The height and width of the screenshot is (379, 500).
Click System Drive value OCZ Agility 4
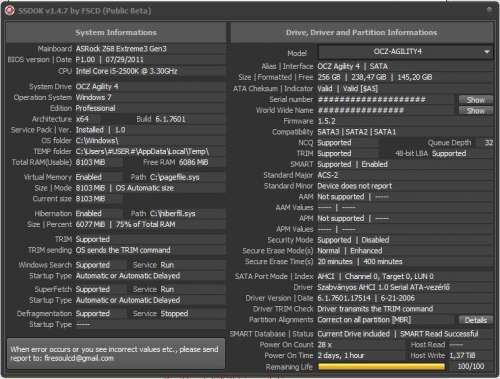click(x=97, y=87)
